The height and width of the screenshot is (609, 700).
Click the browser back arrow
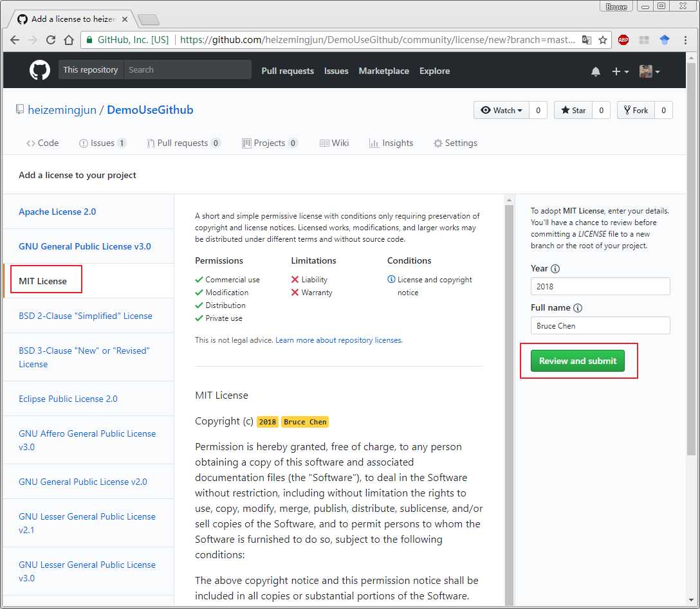pyautogui.click(x=15, y=40)
